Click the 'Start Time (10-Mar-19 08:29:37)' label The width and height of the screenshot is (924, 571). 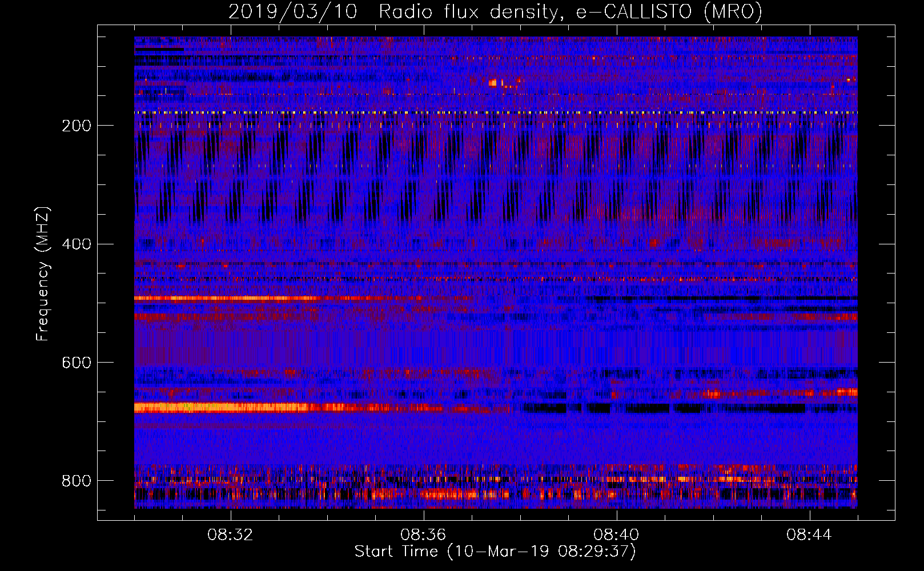[x=495, y=552]
